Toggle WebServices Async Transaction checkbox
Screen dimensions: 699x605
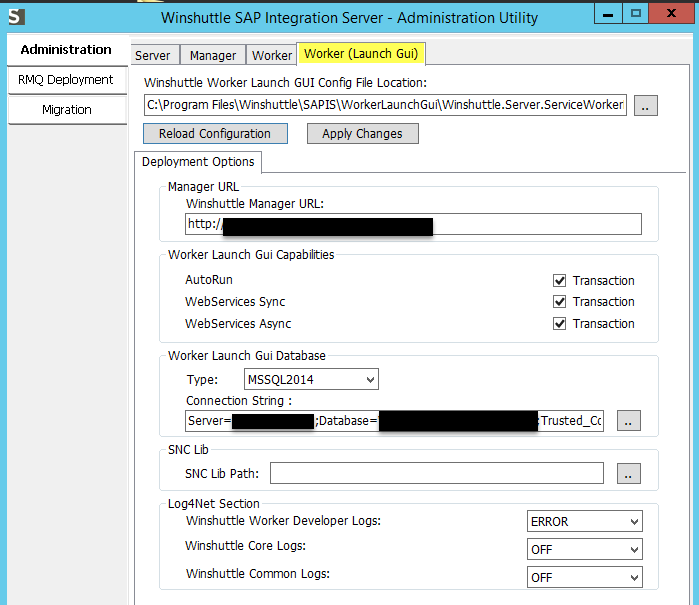coord(559,324)
